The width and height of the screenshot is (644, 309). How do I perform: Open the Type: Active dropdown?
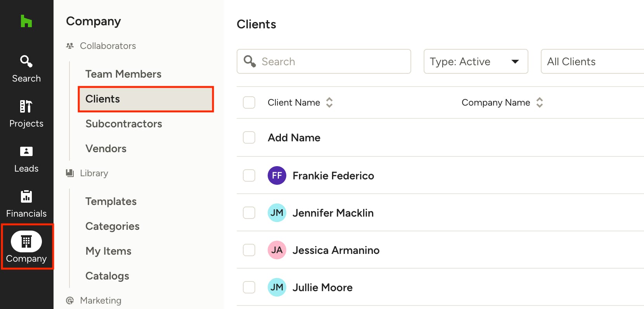click(476, 61)
